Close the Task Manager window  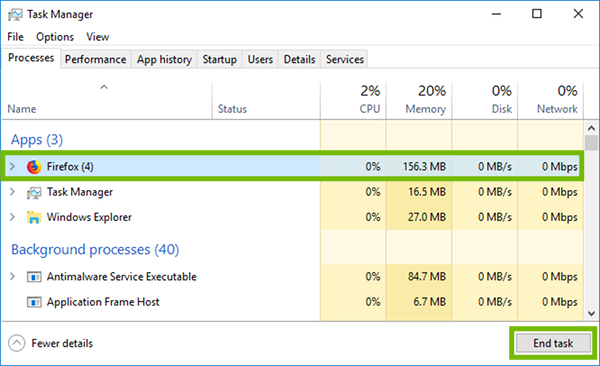pyautogui.click(x=578, y=14)
